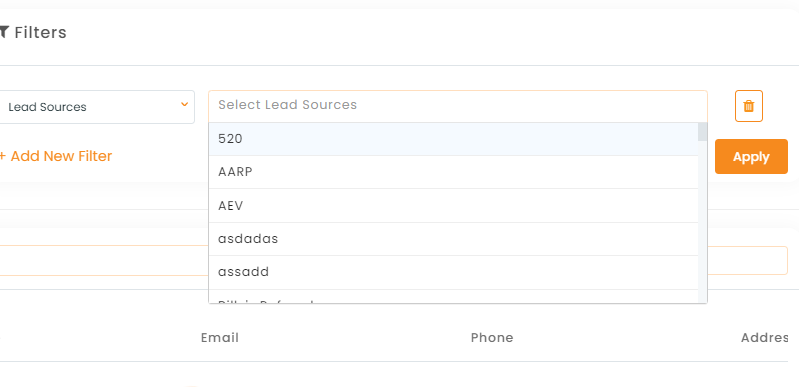The width and height of the screenshot is (799, 387).
Task: Choose the 520 lead source option
Action: coord(454,139)
